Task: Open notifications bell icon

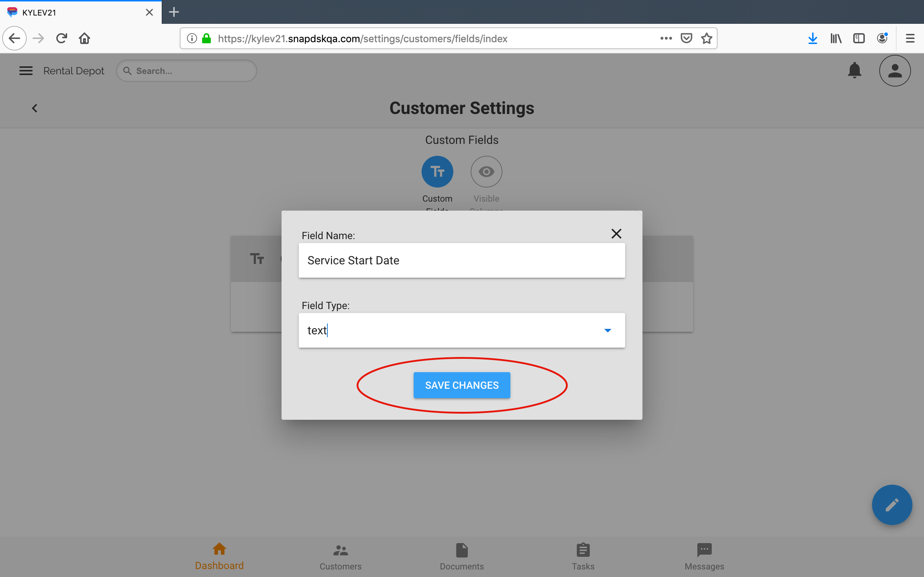Action: tap(854, 71)
